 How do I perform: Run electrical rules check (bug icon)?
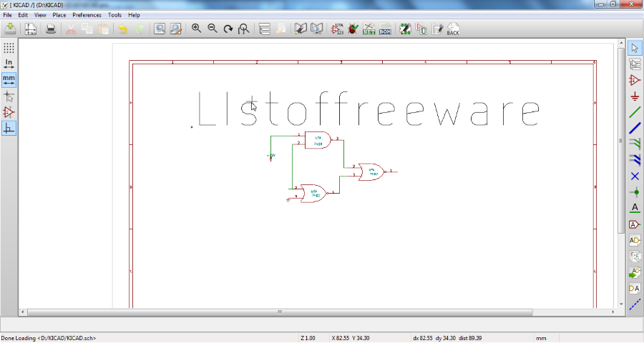tap(353, 29)
